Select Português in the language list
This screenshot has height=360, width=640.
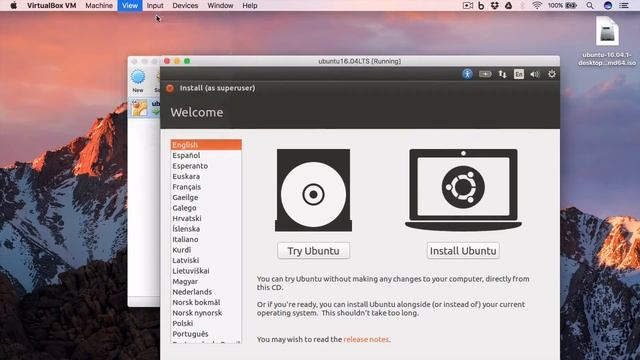click(206, 334)
